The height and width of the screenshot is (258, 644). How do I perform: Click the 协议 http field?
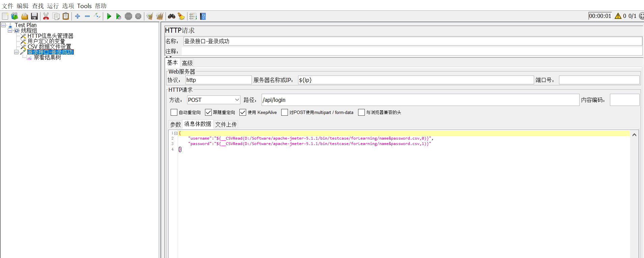tap(218, 80)
